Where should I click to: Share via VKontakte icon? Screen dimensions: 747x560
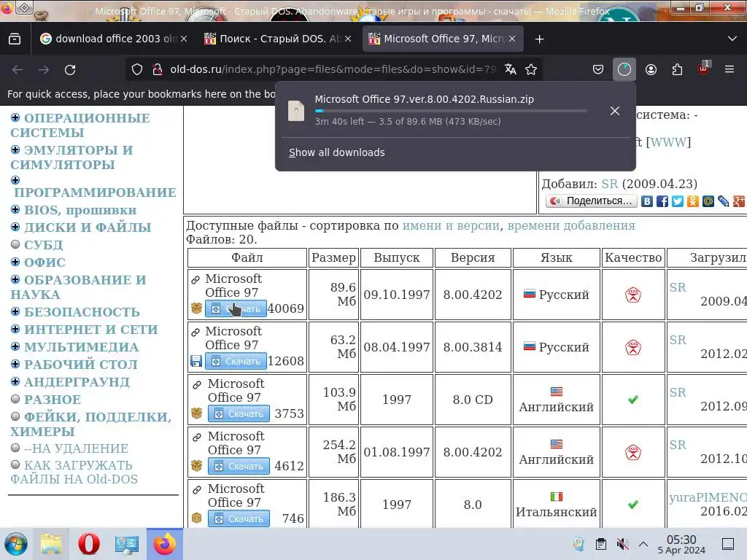click(647, 201)
